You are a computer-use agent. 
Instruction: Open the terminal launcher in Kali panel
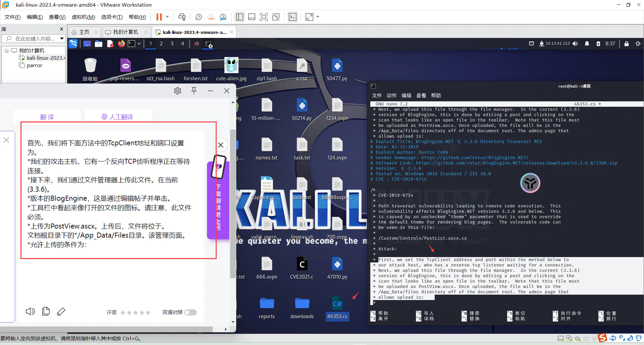131,44
